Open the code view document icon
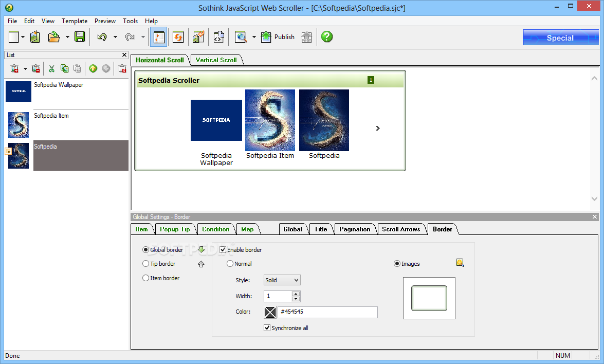The image size is (604, 364). pos(219,37)
